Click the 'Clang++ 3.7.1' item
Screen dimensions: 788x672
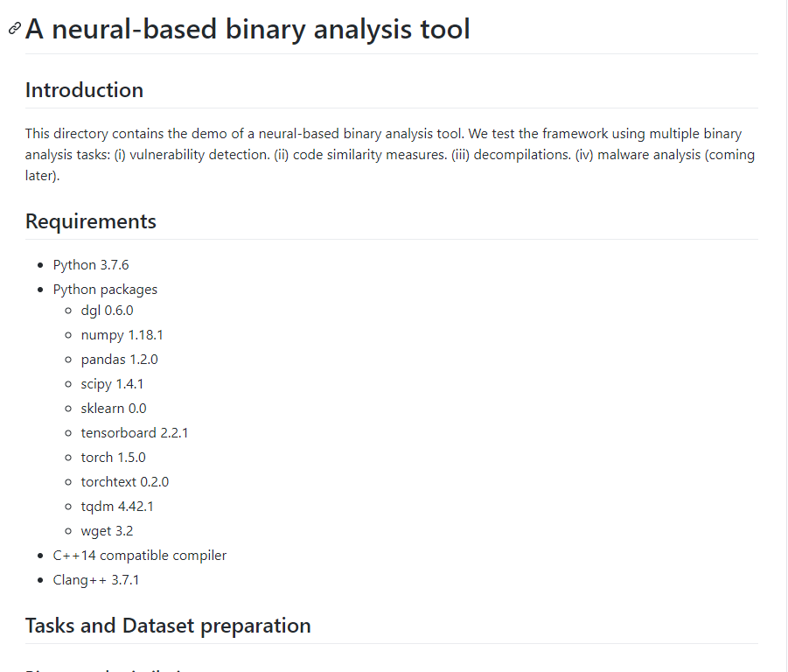[x=96, y=579]
